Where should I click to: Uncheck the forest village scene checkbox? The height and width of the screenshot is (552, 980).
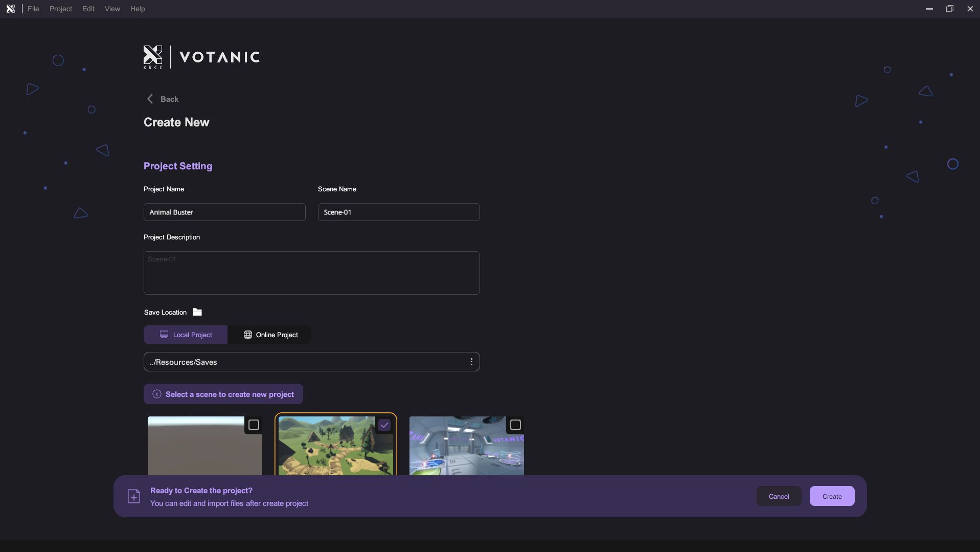click(384, 425)
